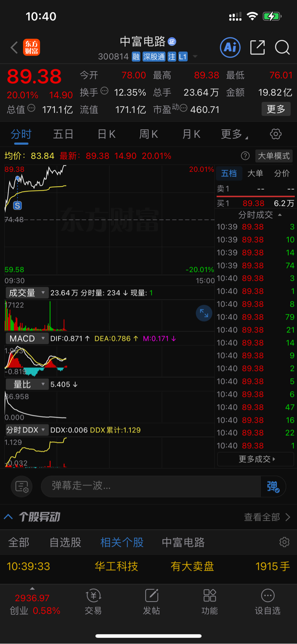Open 更多成交 trade list
Image resolution: width=297 pixels, height=644 pixels.
(256, 459)
